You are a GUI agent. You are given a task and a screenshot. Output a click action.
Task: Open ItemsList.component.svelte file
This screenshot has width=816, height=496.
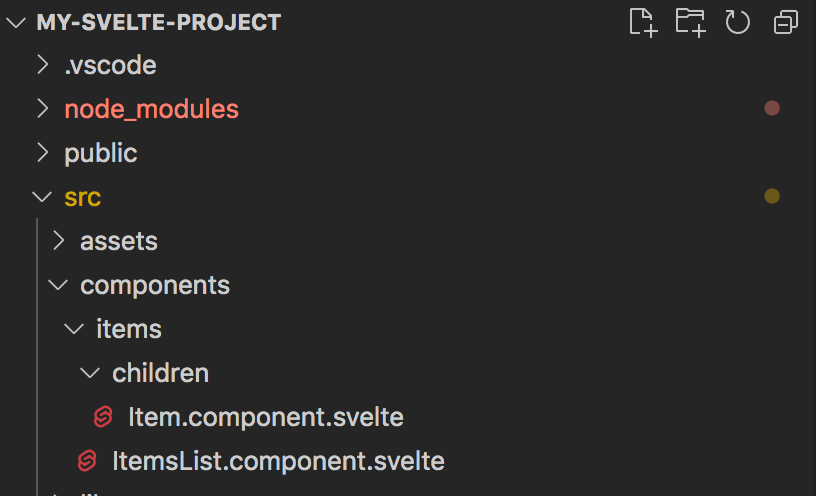278,461
